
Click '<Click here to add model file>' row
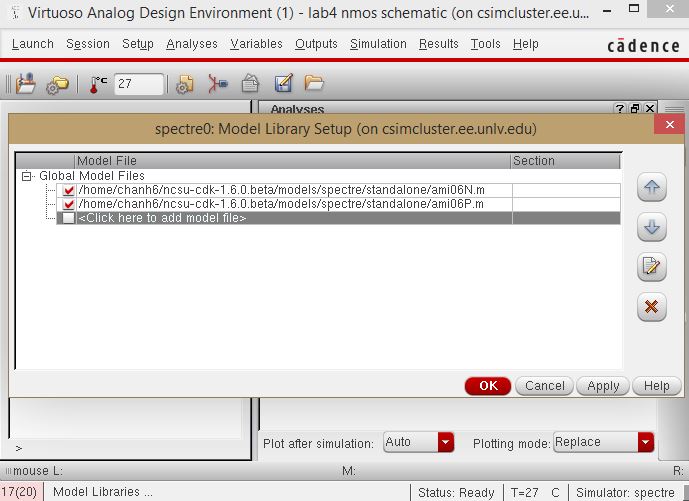[338, 218]
